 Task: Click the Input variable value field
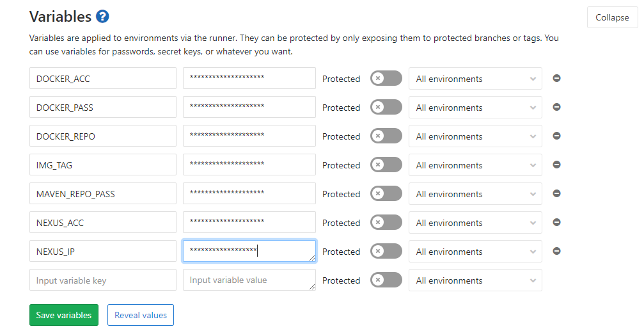coord(249,280)
